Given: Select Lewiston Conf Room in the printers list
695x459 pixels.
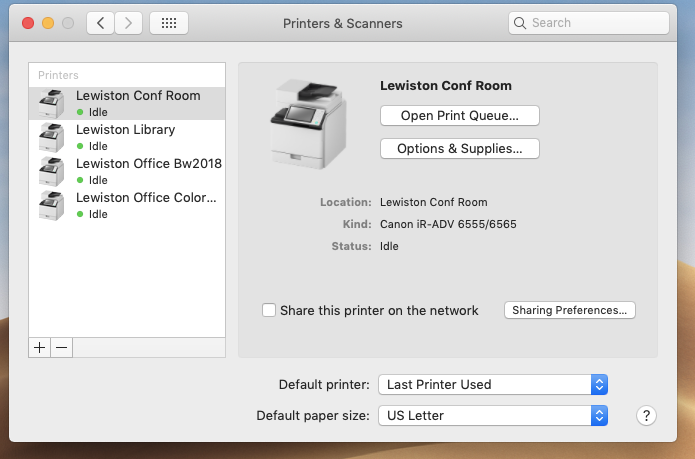Looking at the screenshot, I should [x=127, y=103].
